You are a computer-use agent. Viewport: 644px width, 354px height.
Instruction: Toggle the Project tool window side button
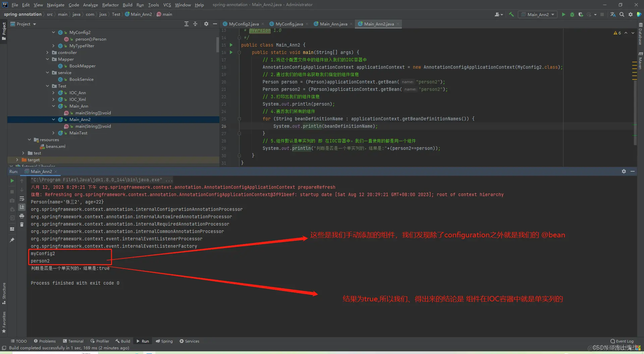[4, 31]
